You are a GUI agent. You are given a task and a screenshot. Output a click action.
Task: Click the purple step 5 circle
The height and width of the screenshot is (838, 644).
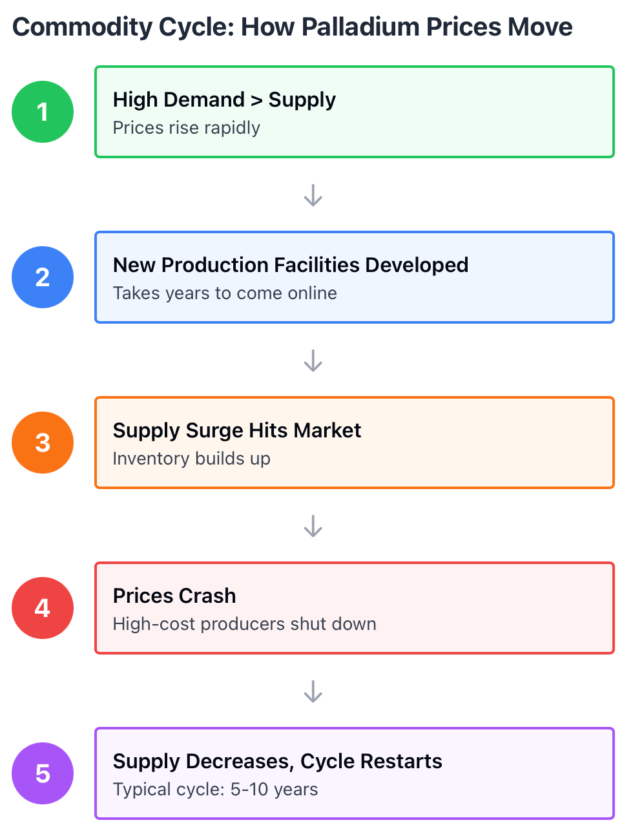coord(43,773)
